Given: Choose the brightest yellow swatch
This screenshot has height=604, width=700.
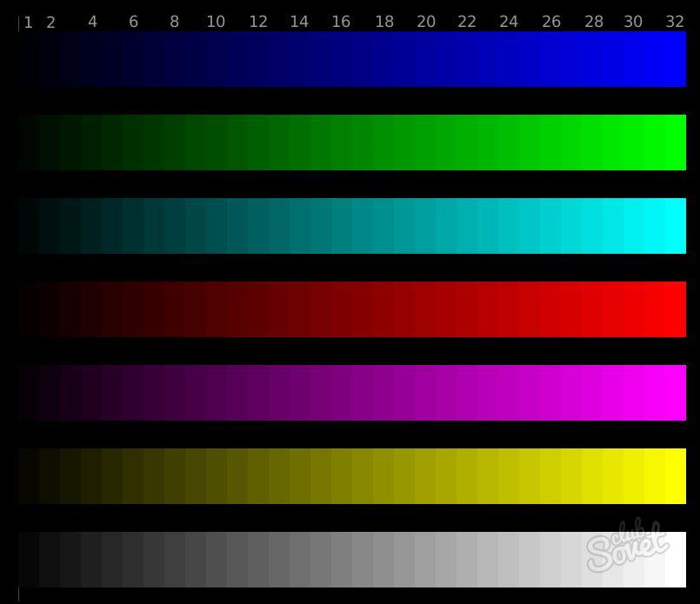Looking at the screenshot, I should (676, 476).
